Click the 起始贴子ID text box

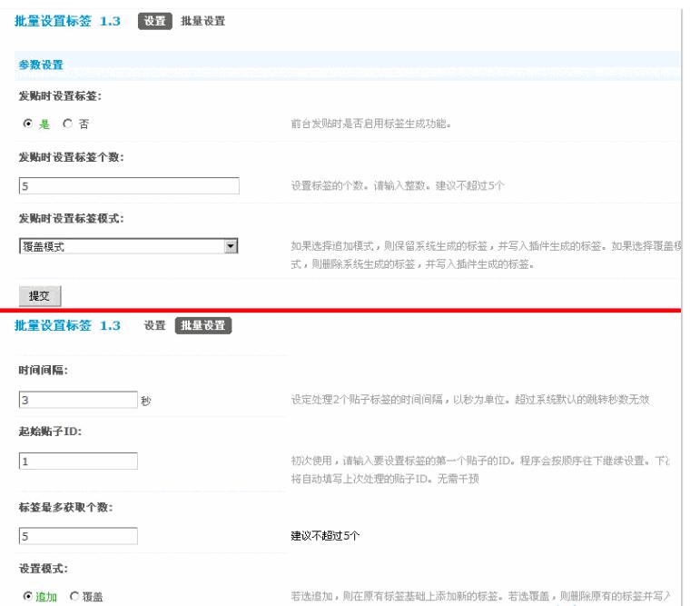coord(77,461)
